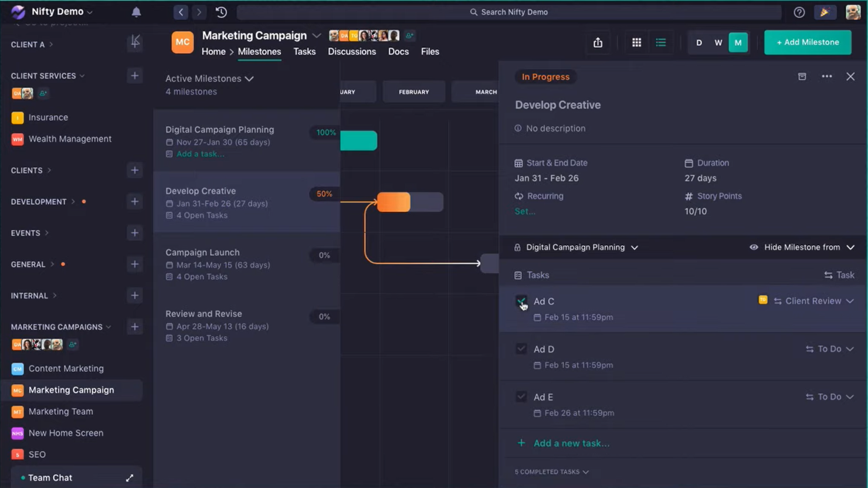The width and height of the screenshot is (868, 488).
Task: Expand the 5 Completed Tasks section
Action: (x=552, y=472)
